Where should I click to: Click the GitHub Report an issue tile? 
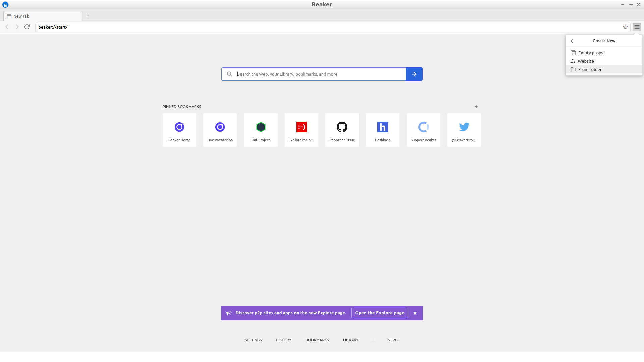342,130
